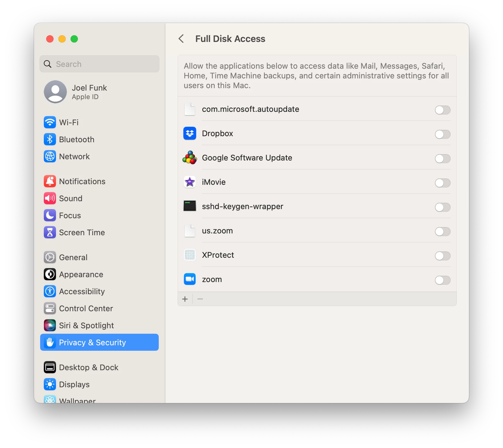
Task: Click the Search settings field
Action: coord(99,64)
